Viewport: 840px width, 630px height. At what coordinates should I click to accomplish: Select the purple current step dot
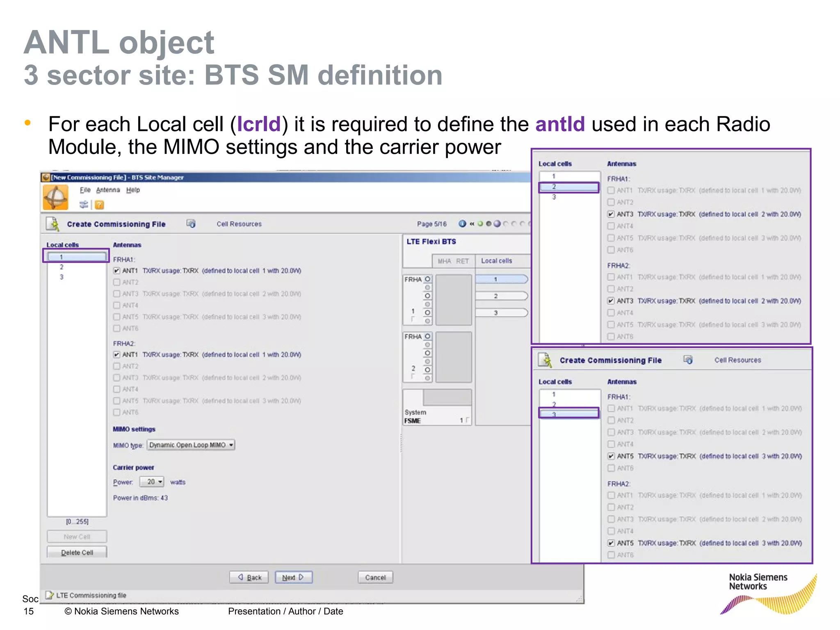tap(497, 224)
